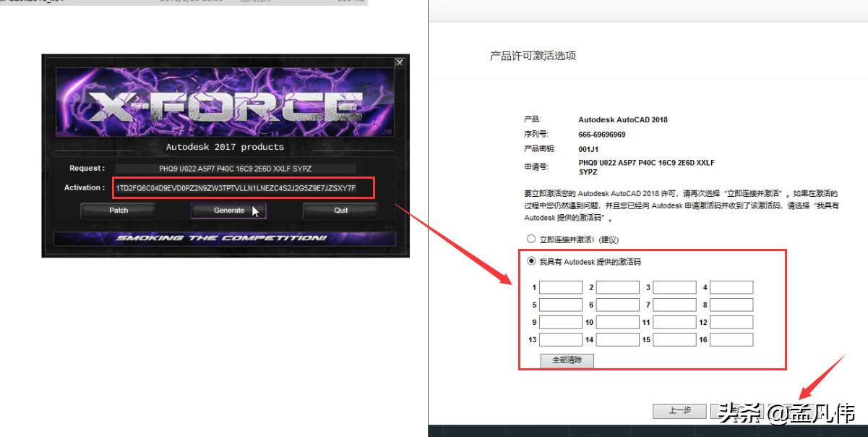Click the 上一步 button at bottom right
The image size is (868, 437).
679,410
